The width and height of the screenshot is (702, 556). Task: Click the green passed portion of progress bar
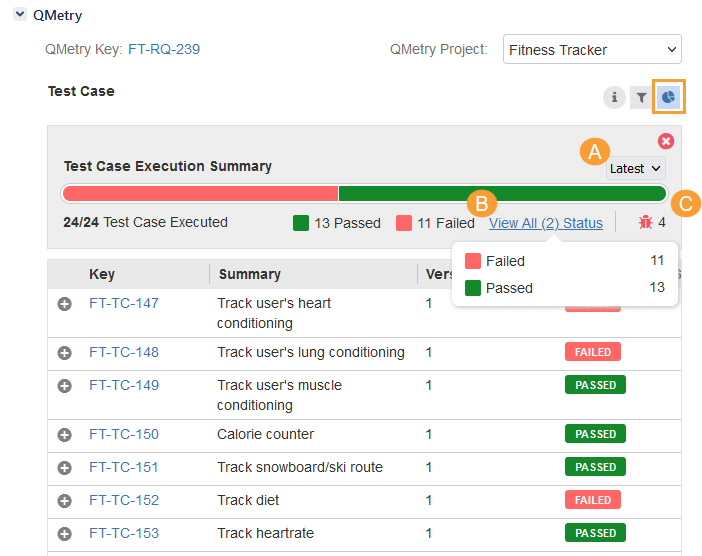coord(500,193)
